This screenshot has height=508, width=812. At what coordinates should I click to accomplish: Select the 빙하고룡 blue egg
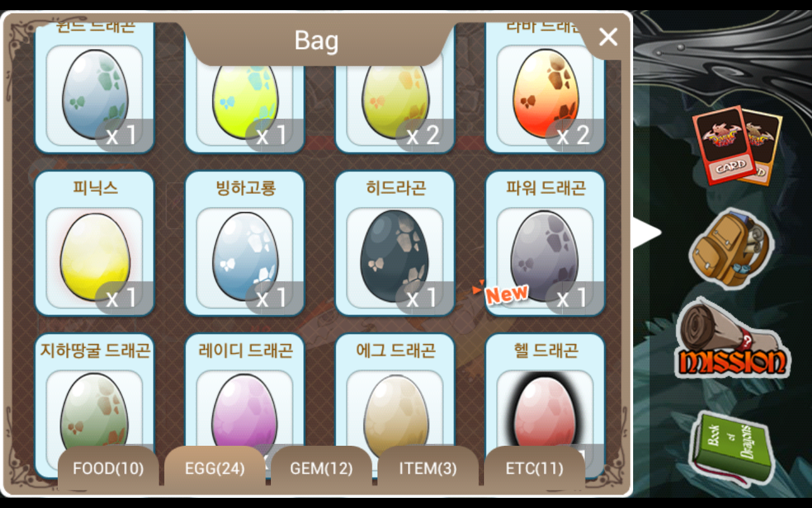pyautogui.click(x=245, y=243)
